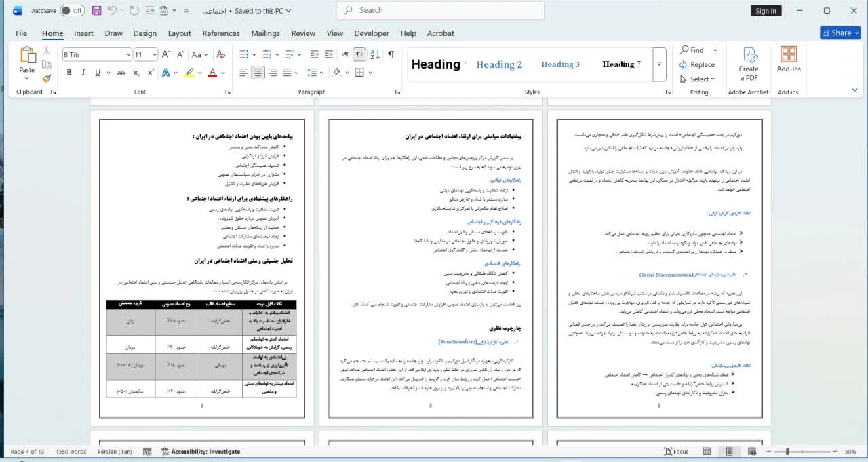Open the Add-ins button
Viewport: 868px width, 462px height.
[788, 61]
